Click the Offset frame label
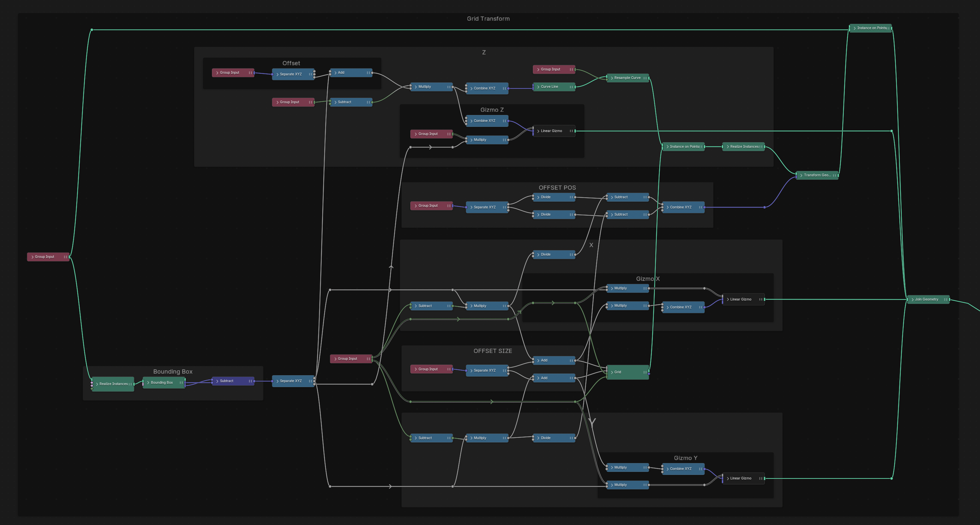 coord(291,63)
